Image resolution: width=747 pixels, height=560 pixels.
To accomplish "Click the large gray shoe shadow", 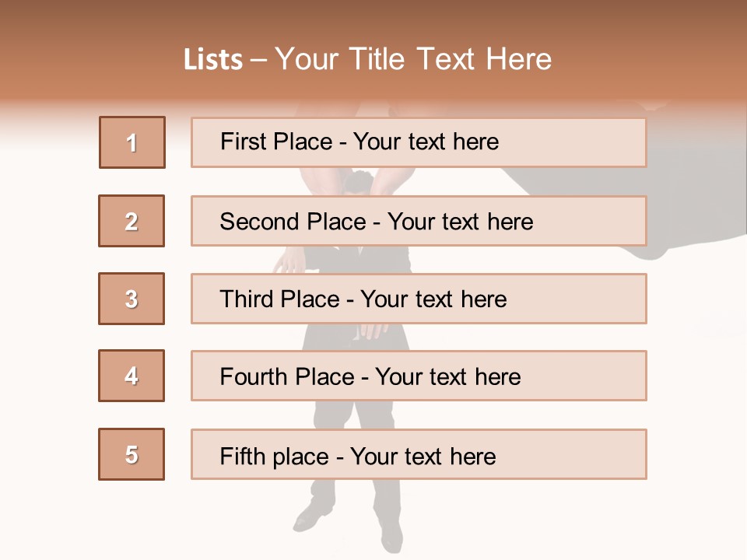I will [x=685, y=179].
